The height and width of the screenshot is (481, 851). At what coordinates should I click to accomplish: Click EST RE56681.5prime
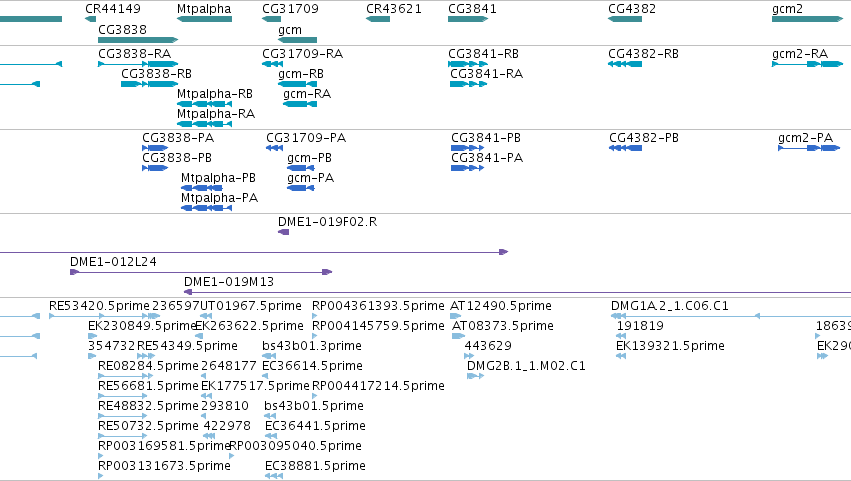coord(148,387)
